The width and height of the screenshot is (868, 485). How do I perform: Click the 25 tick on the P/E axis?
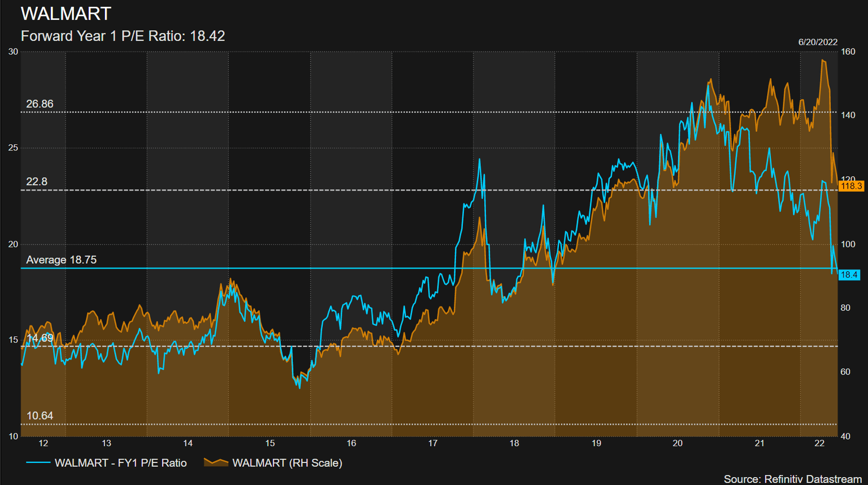(13, 148)
